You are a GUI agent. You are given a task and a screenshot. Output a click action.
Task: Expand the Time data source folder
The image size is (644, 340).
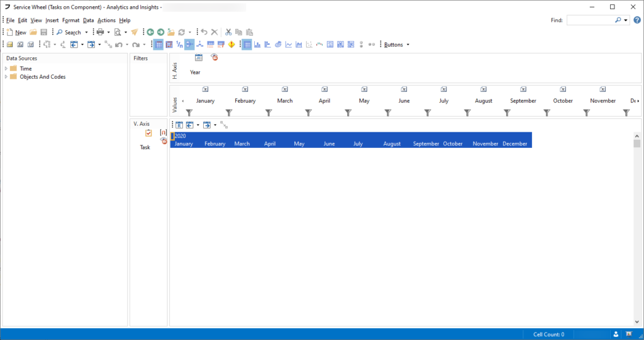coord(6,69)
